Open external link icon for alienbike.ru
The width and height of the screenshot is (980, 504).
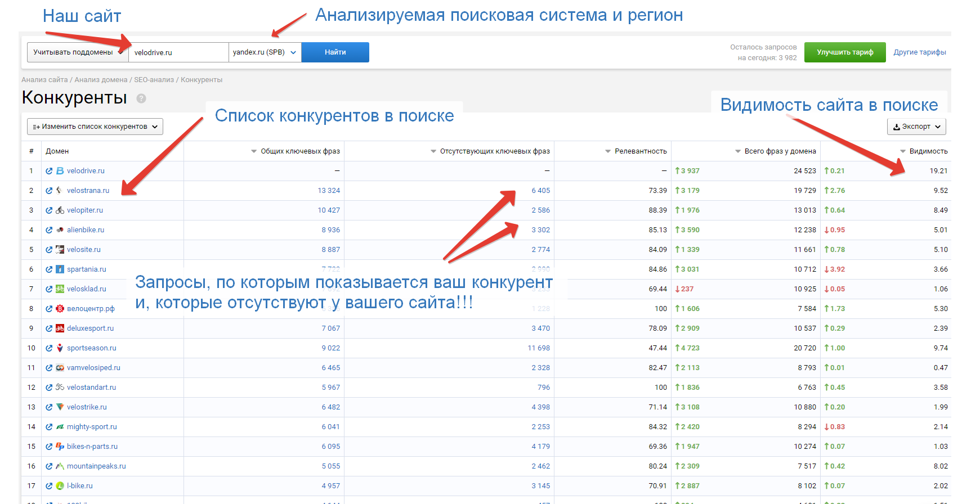49,230
